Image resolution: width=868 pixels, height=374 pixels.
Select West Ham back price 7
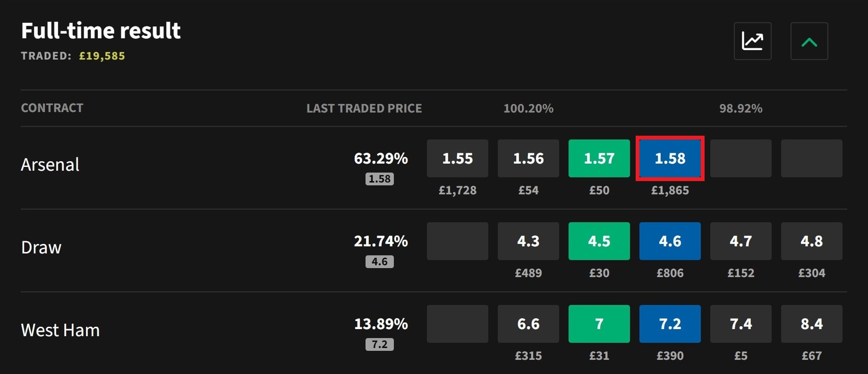(x=599, y=324)
